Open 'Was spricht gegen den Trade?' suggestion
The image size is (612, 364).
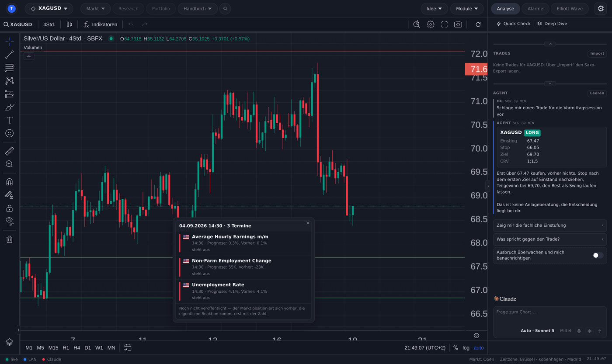[x=550, y=239]
